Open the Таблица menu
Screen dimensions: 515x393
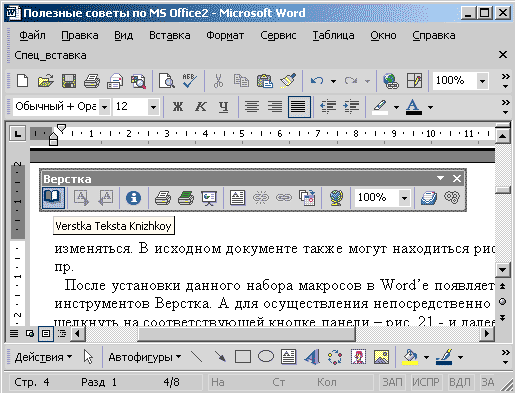pyautogui.click(x=333, y=35)
